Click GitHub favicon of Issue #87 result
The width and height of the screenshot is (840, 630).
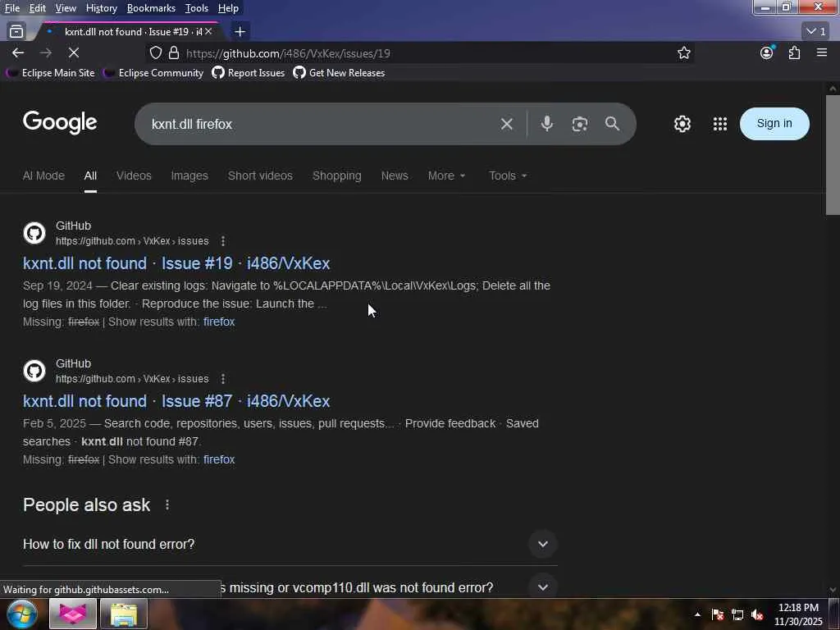tap(34, 371)
